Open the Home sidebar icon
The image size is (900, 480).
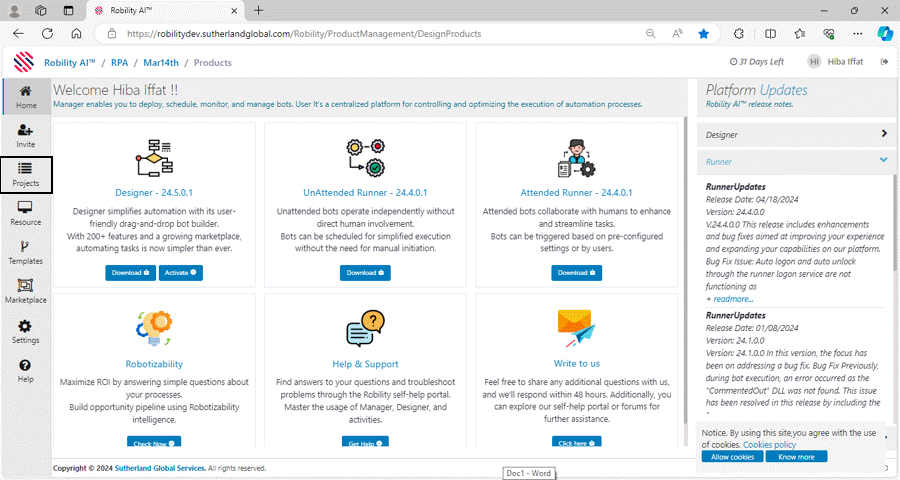coord(26,96)
